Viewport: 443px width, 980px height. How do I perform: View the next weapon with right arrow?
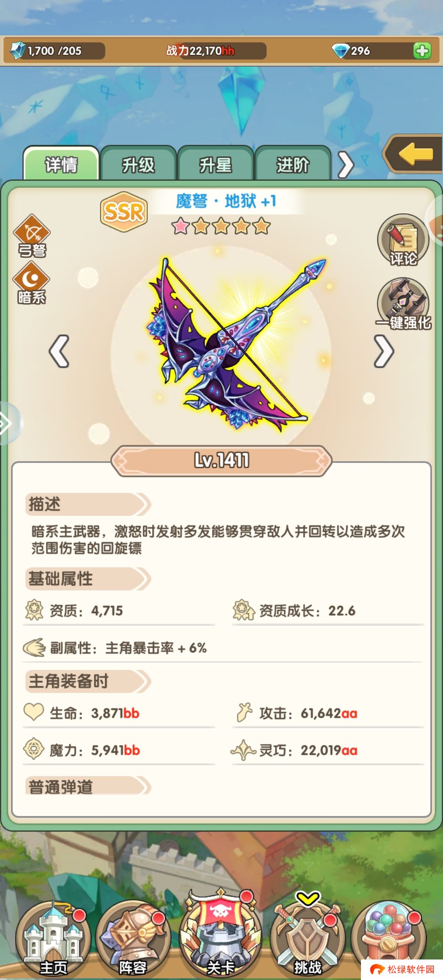(384, 351)
